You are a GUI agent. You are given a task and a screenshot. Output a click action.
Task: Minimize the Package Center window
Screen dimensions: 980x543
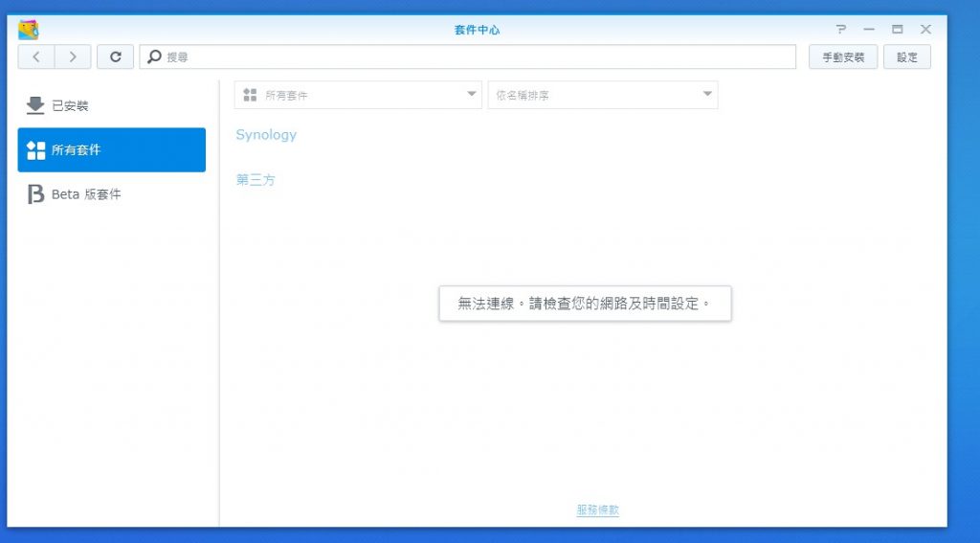point(869,30)
